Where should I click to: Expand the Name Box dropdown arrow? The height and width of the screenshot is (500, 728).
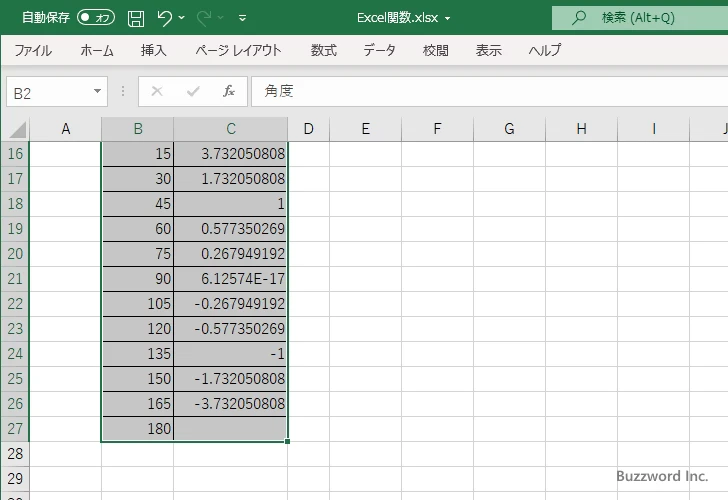click(97, 91)
